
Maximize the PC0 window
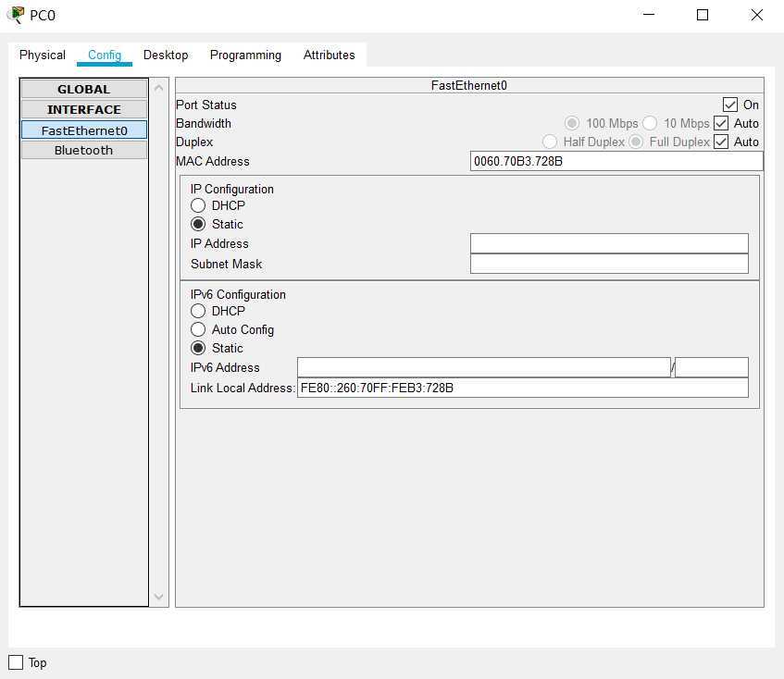tap(703, 15)
